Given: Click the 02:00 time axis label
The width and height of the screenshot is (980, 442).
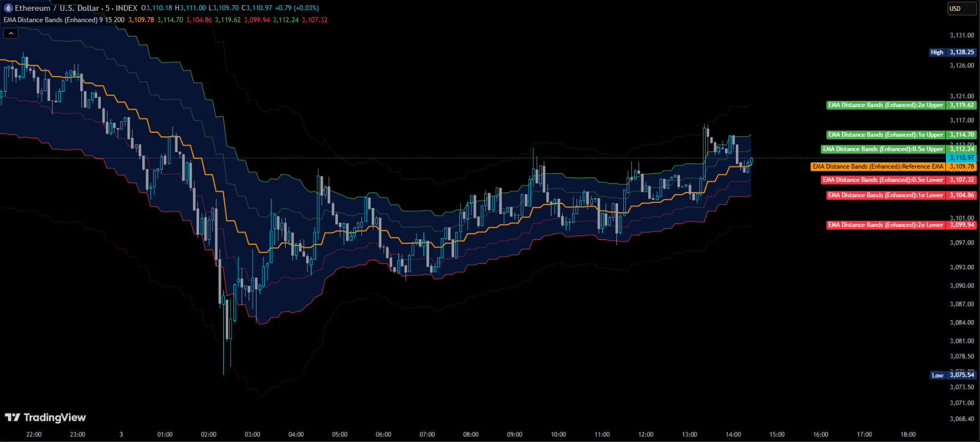Looking at the screenshot, I should [209, 435].
